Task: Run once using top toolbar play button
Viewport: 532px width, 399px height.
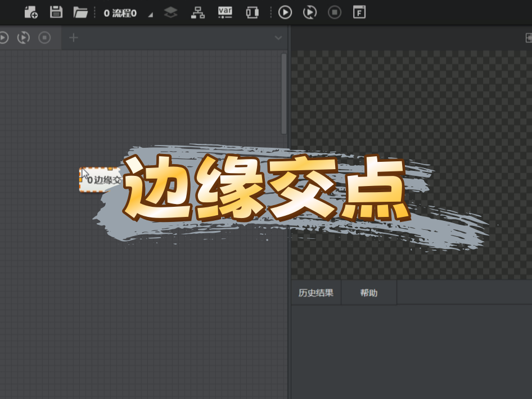Action: pyautogui.click(x=285, y=12)
